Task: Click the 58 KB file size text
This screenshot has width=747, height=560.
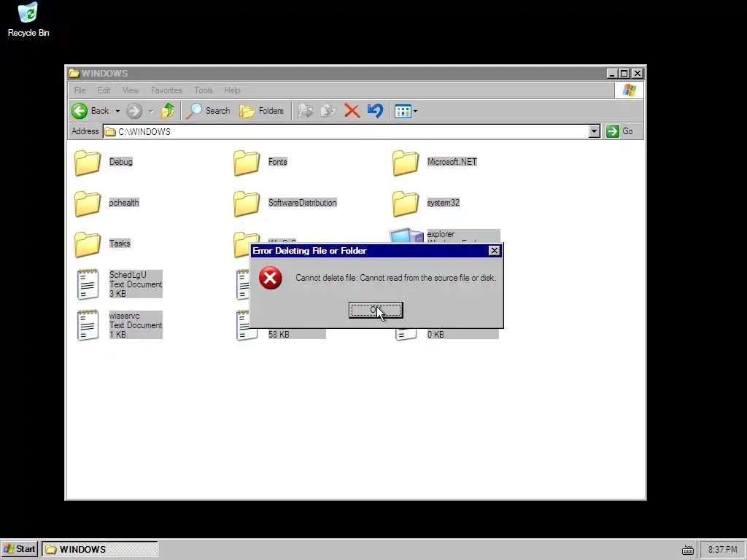Action: (279, 335)
